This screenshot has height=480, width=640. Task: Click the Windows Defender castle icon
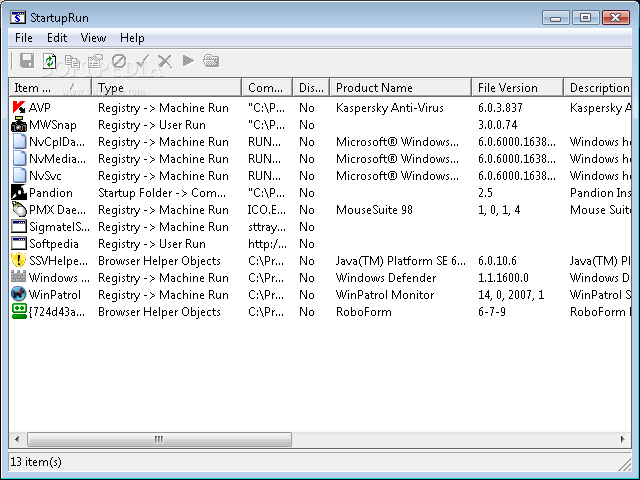click(19, 277)
